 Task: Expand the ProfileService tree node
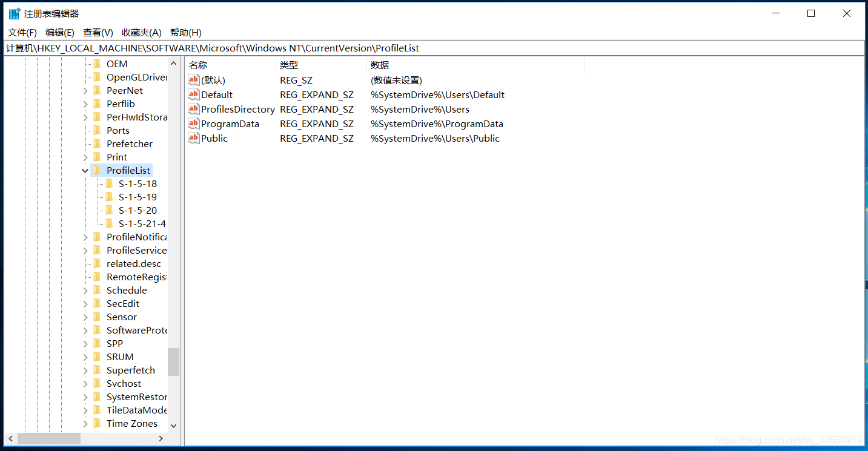[x=85, y=251]
